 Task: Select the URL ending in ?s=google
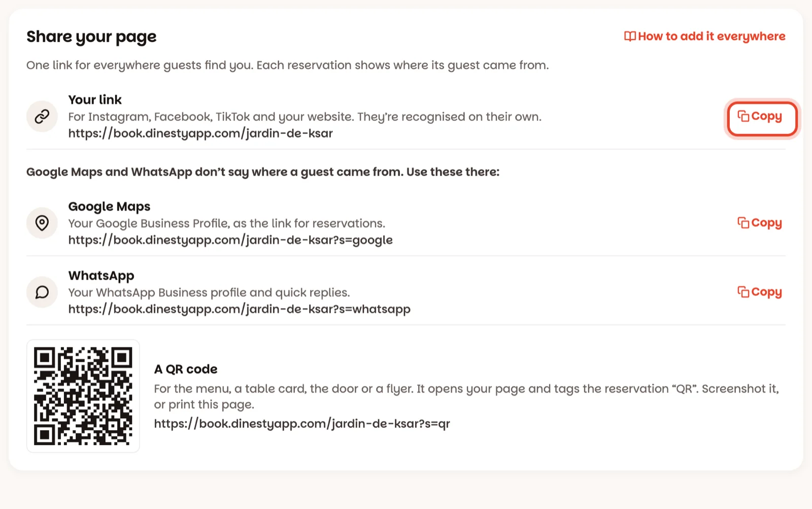click(230, 240)
